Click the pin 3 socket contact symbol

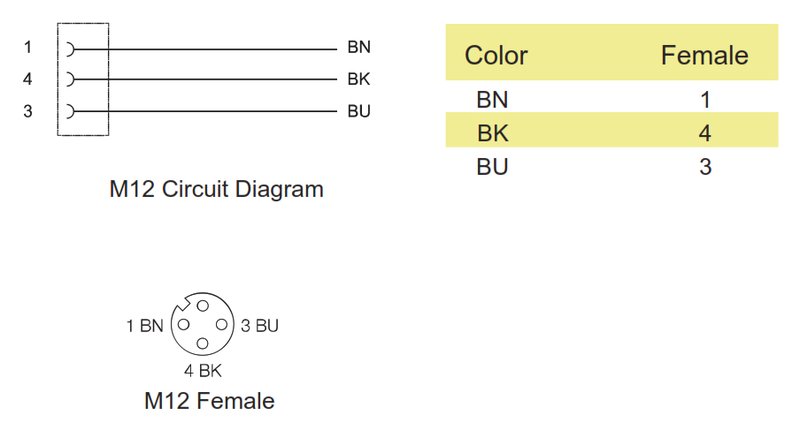click(70, 111)
